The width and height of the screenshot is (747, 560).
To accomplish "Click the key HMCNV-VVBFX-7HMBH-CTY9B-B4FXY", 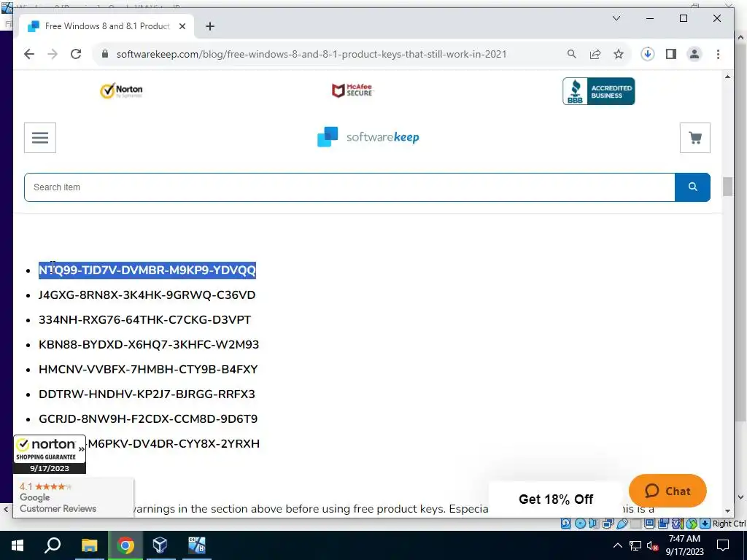I will [148, 370].
